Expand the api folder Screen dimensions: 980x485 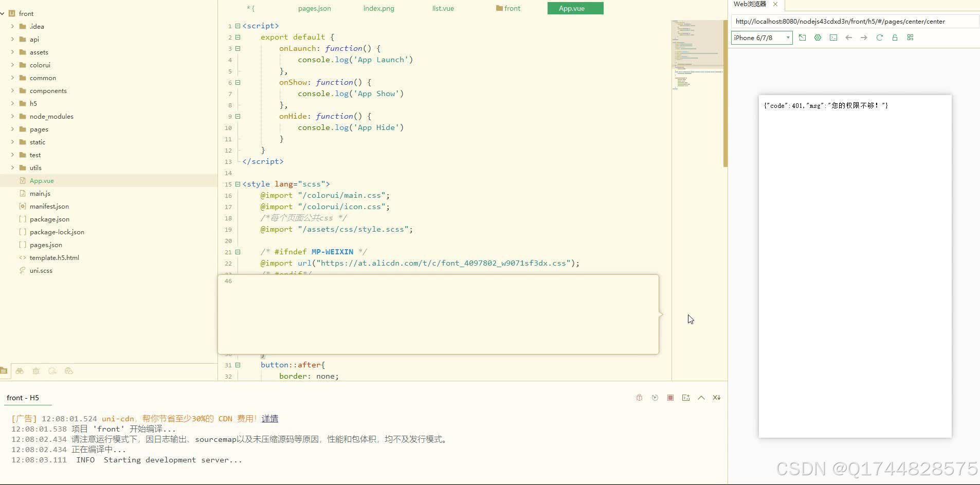coord(12,39)
